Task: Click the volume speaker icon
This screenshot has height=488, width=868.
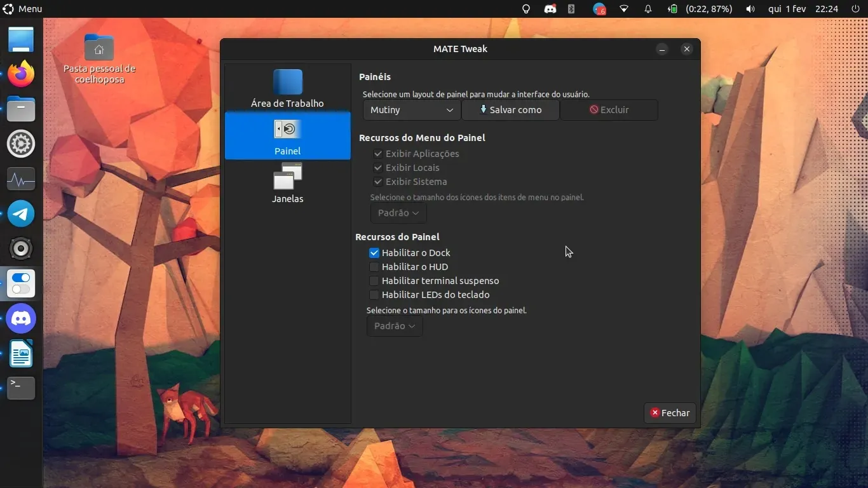Action: 750,9
